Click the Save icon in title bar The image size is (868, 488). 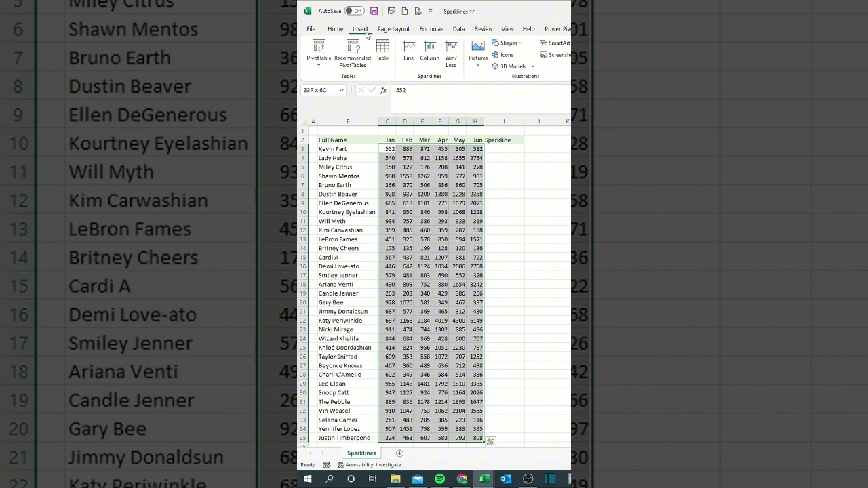(374, 11)
